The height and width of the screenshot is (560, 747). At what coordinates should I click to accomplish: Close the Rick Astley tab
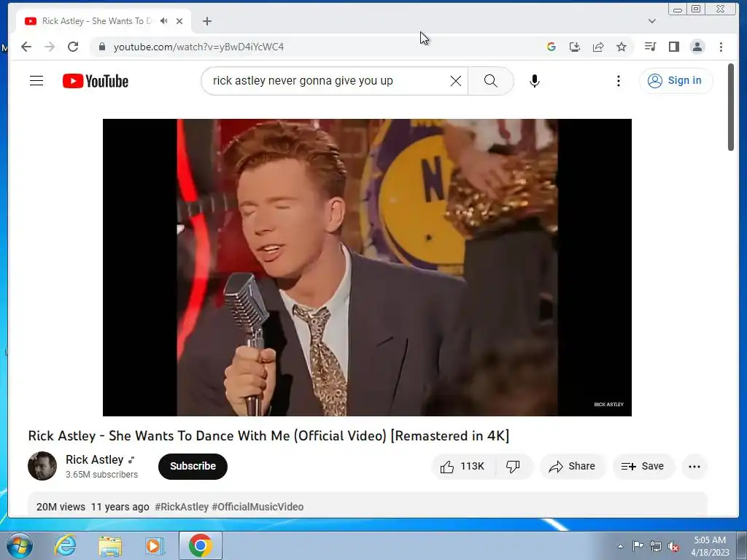pos(179,21)
